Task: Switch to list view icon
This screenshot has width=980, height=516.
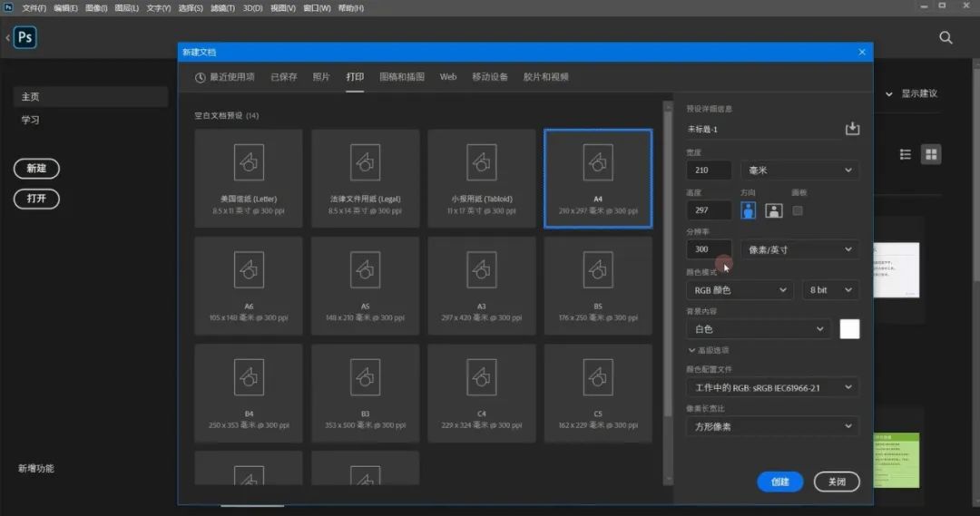Action: point(905,154)
